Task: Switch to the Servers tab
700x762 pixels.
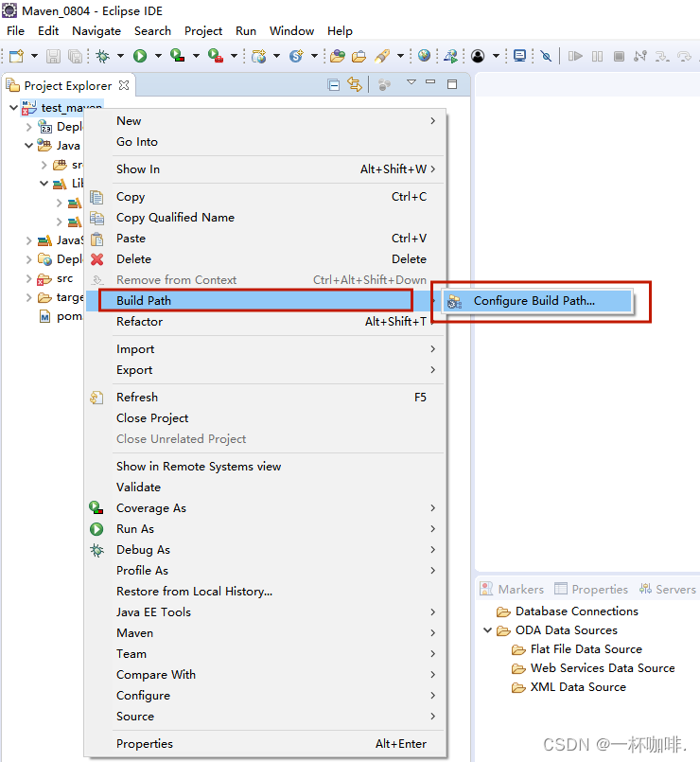Action: click(668, 590)
